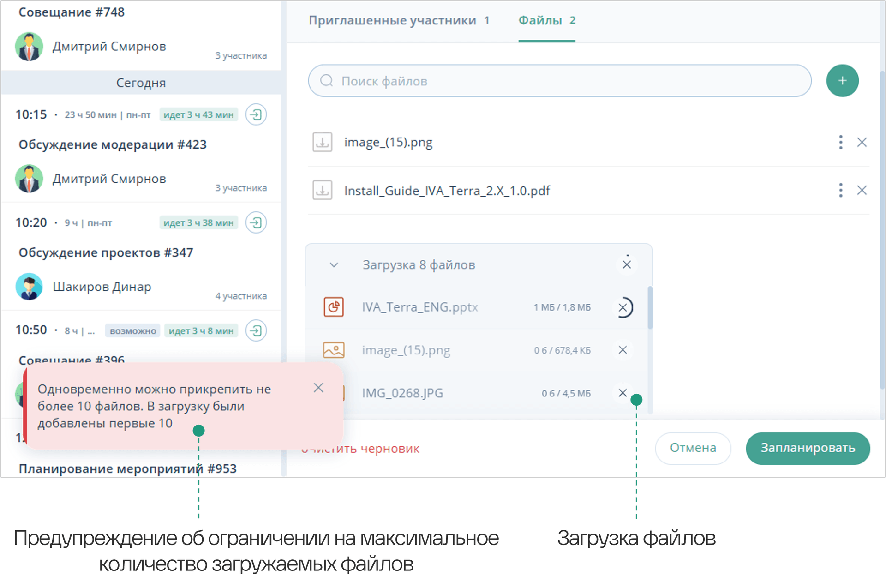
Task: Join the 10:20 meeting via enter icon
Action: pos(256,223)
